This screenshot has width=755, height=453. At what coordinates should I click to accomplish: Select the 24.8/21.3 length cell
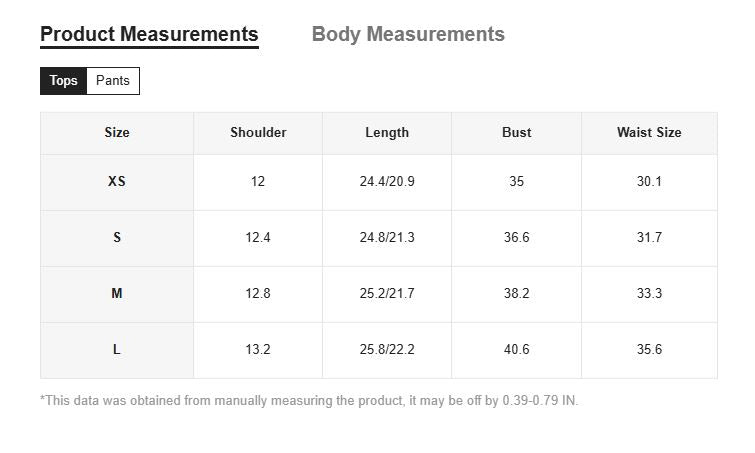tap(387, 238)
